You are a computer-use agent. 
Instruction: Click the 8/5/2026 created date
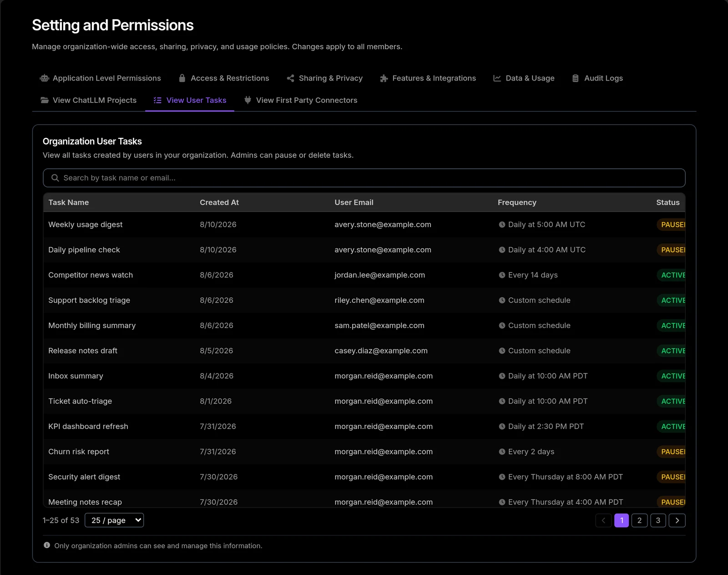(x=217, y=351)
